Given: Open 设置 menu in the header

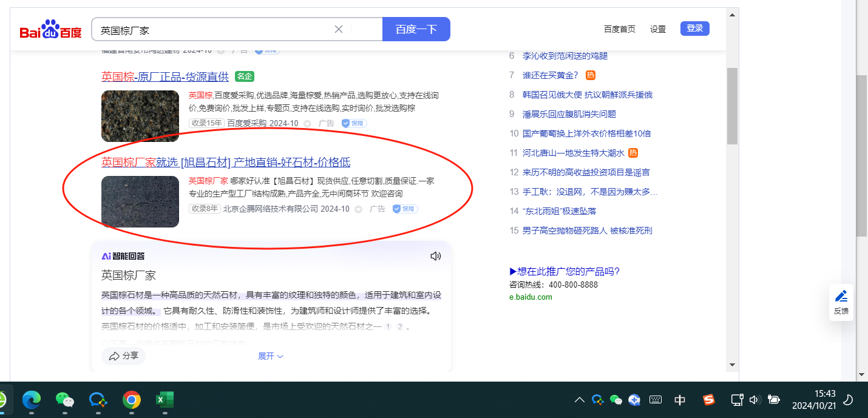Looking at the screenshot, I should coord(657,29).
